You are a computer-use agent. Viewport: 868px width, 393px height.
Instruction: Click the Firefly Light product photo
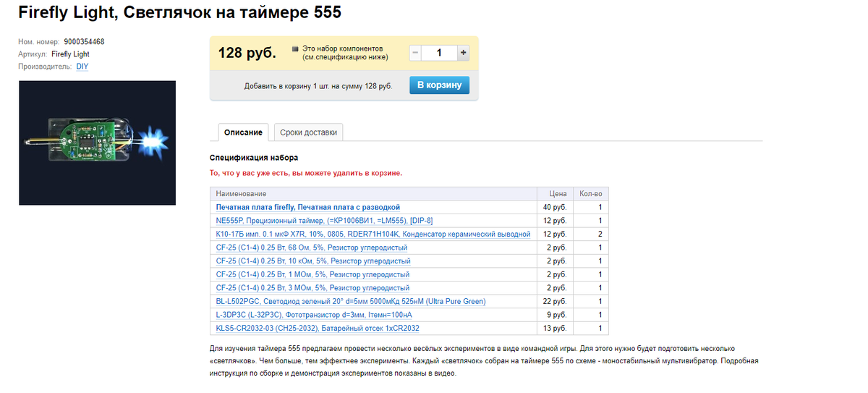[x=97, y=143]
